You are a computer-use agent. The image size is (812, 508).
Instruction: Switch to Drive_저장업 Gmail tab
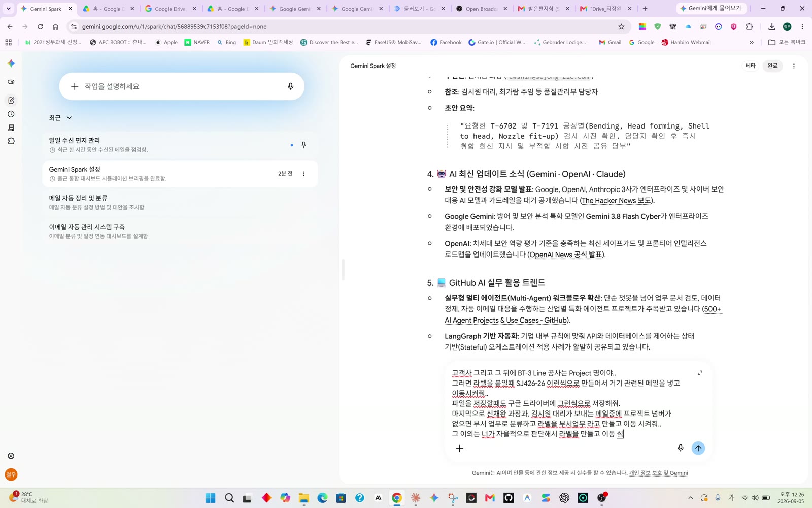(x=605, y=9)
